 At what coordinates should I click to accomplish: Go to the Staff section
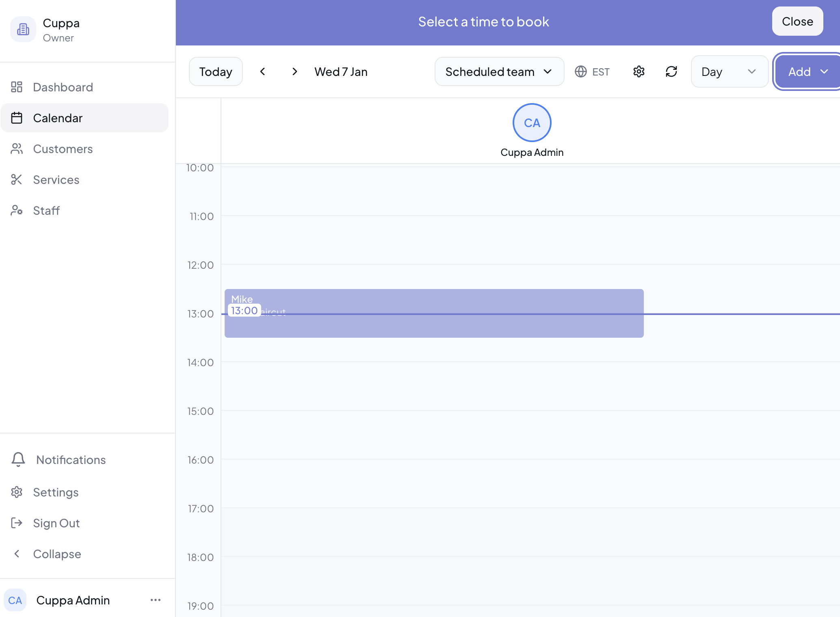point(46,211)
